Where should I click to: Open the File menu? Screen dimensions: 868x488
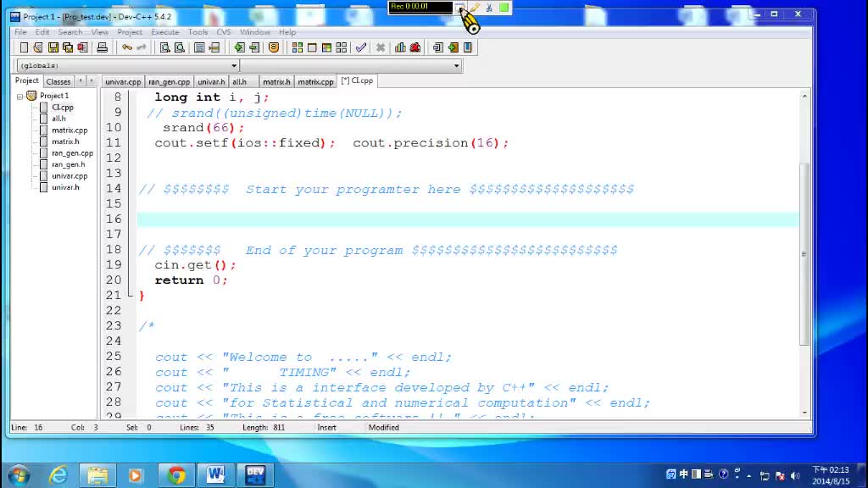[x=20, y=32]
